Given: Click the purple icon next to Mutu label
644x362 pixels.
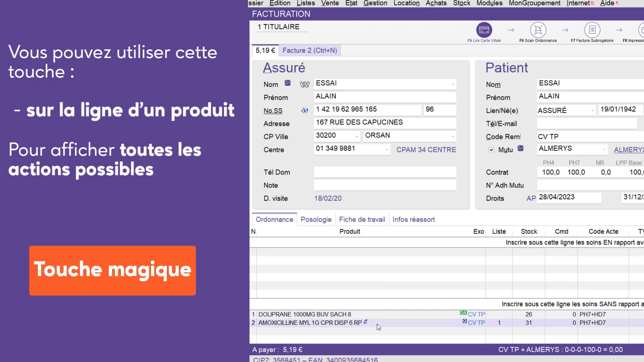Looking at the screenshot, I should 521,148.
